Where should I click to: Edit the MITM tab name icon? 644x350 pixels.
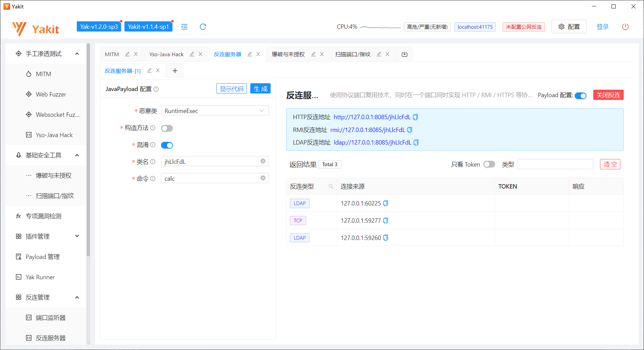click(x=127, y=54)
